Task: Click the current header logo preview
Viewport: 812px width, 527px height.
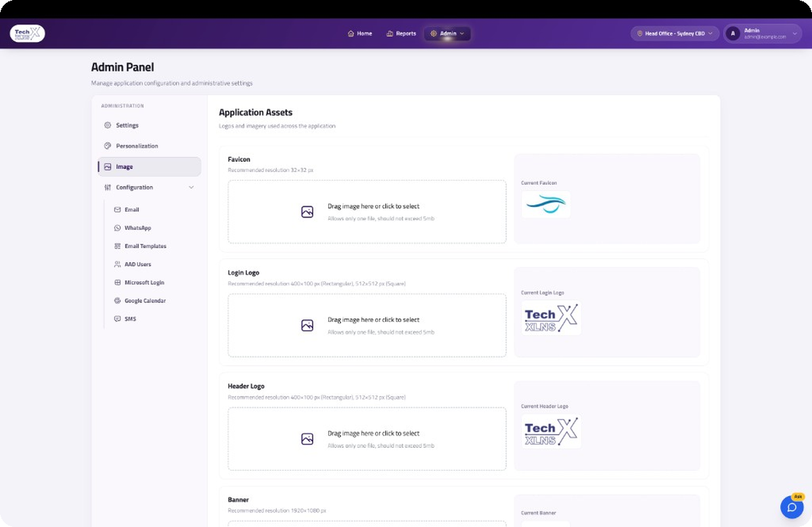Action: tap(551, 432)
